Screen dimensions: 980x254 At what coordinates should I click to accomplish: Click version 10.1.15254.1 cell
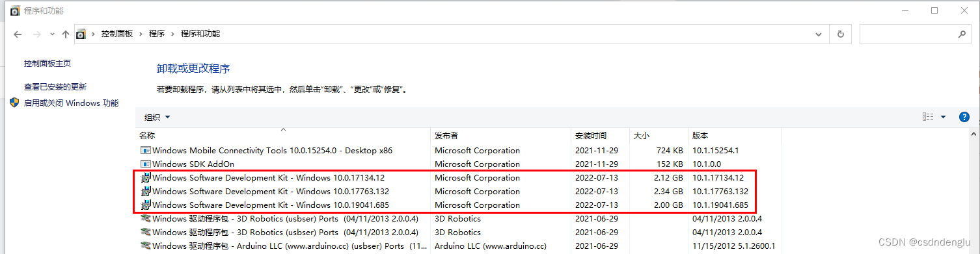(x=715, y=150)
